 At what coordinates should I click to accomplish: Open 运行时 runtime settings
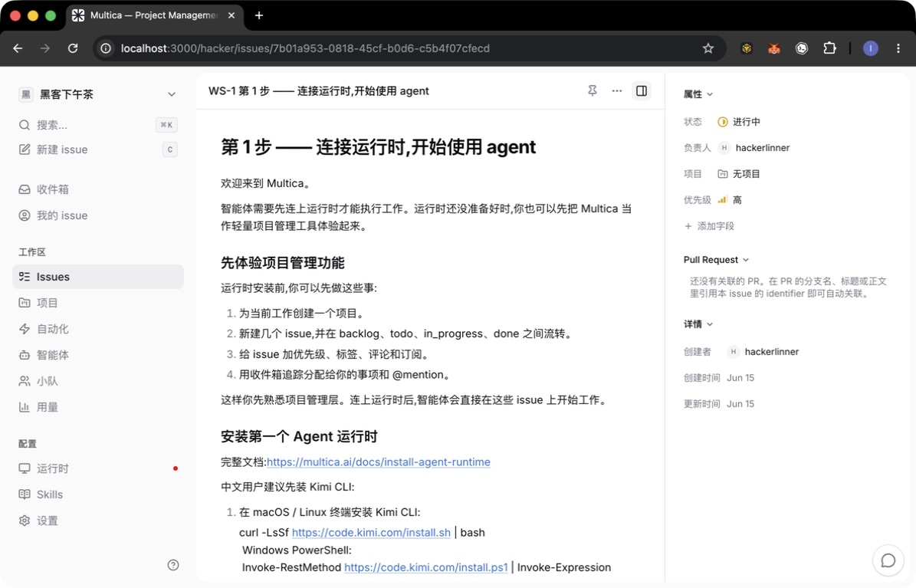pos(98,468)
